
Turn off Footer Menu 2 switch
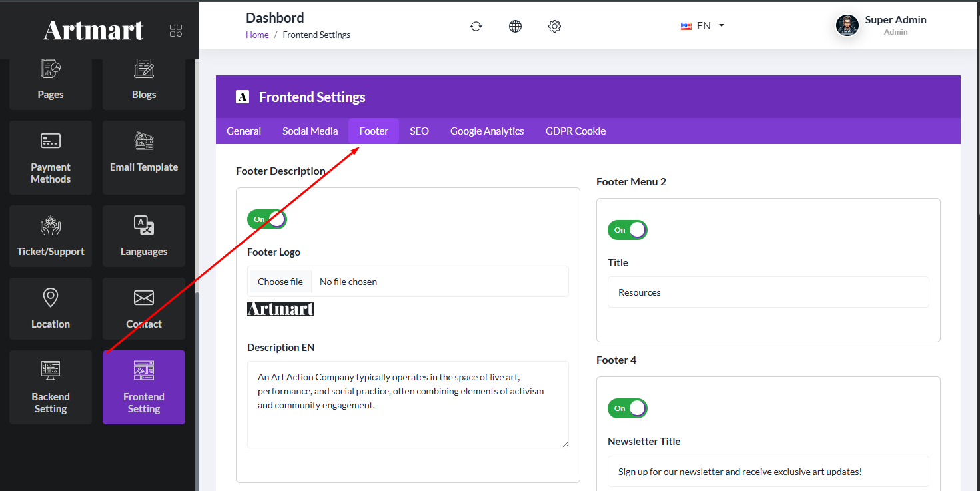tap(628, 230)
